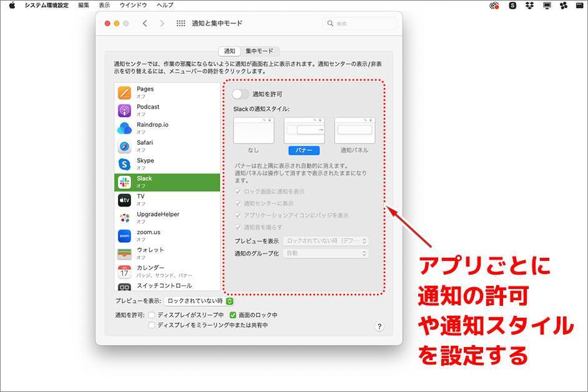Check アプリケーションアイコンにバッジを表示
The width and height of the screenshot is (588, 392).
238,215
